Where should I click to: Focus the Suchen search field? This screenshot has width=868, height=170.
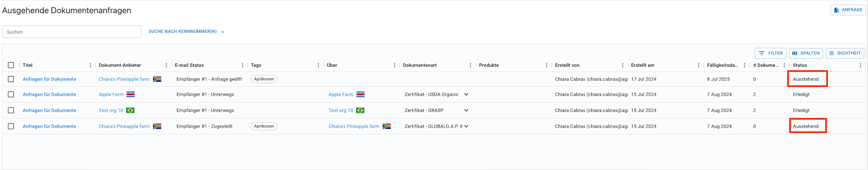[x=72, y=32]
